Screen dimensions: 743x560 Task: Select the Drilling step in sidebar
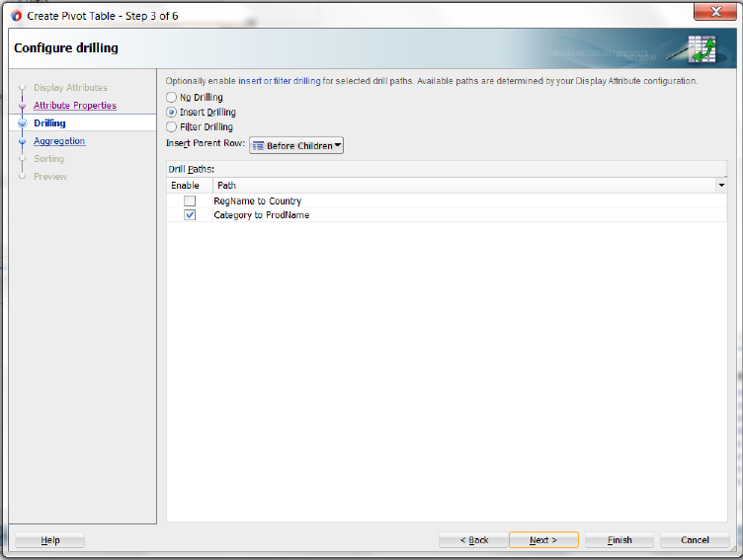pyautogui.click(x=49, y=123)
